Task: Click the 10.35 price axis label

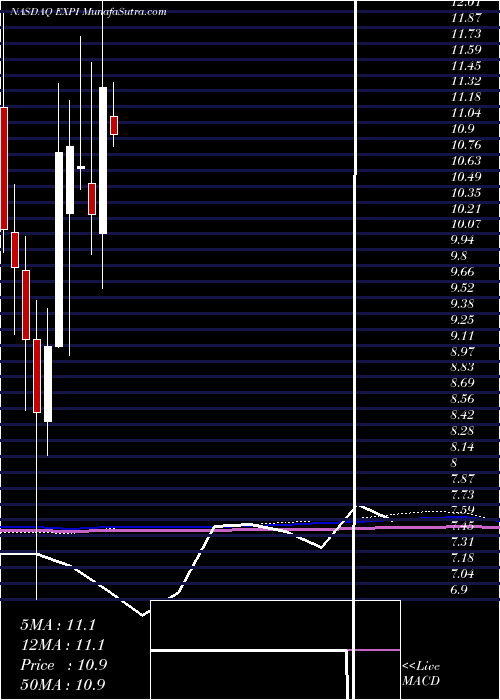Action: click(x=466, y=193)
